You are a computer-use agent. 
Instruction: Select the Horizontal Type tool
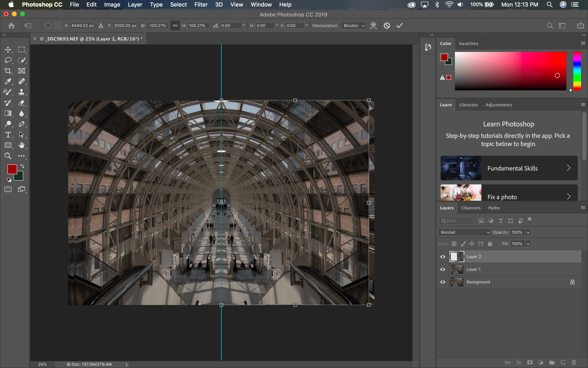[8, 135]
